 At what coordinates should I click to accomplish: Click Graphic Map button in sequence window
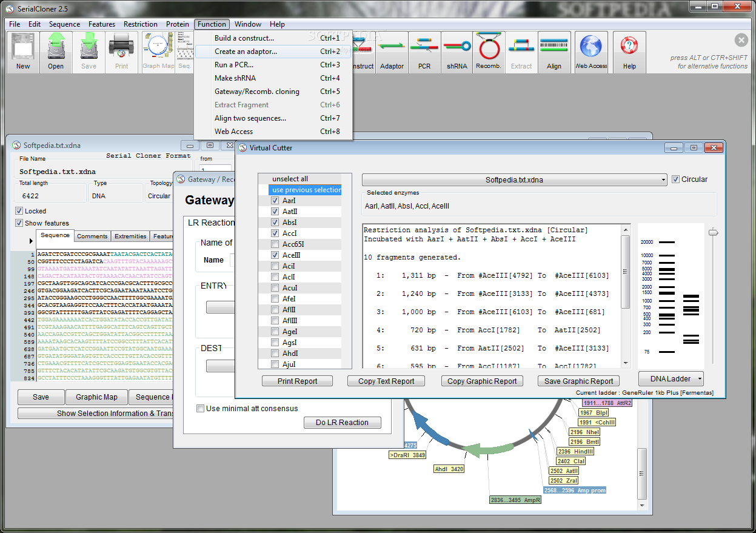pyautogui.click(x=96, y=397)
